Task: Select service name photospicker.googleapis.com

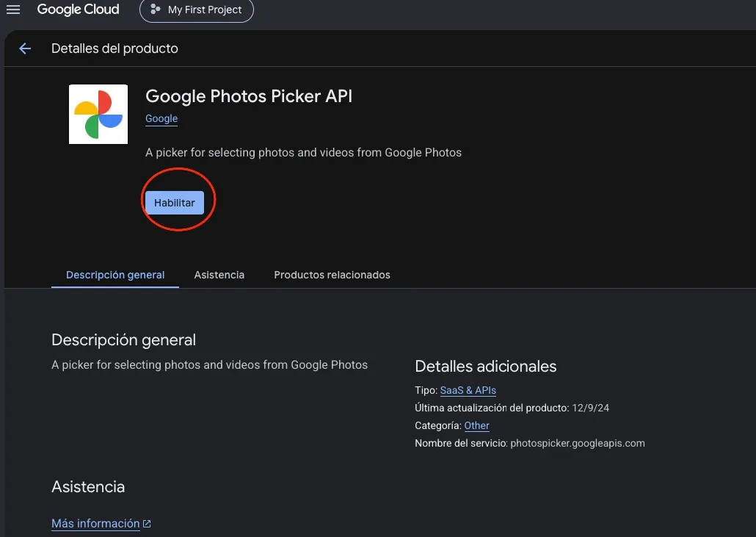Action: 577,443
